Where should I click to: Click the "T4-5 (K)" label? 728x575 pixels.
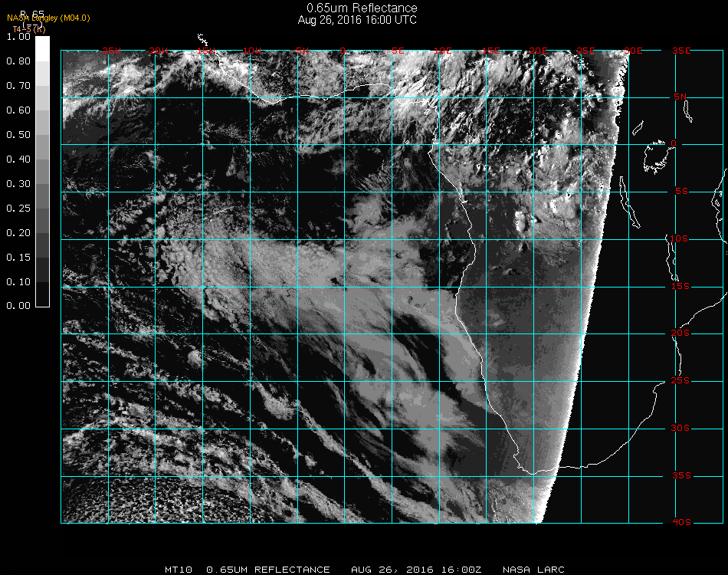point(29,29)
